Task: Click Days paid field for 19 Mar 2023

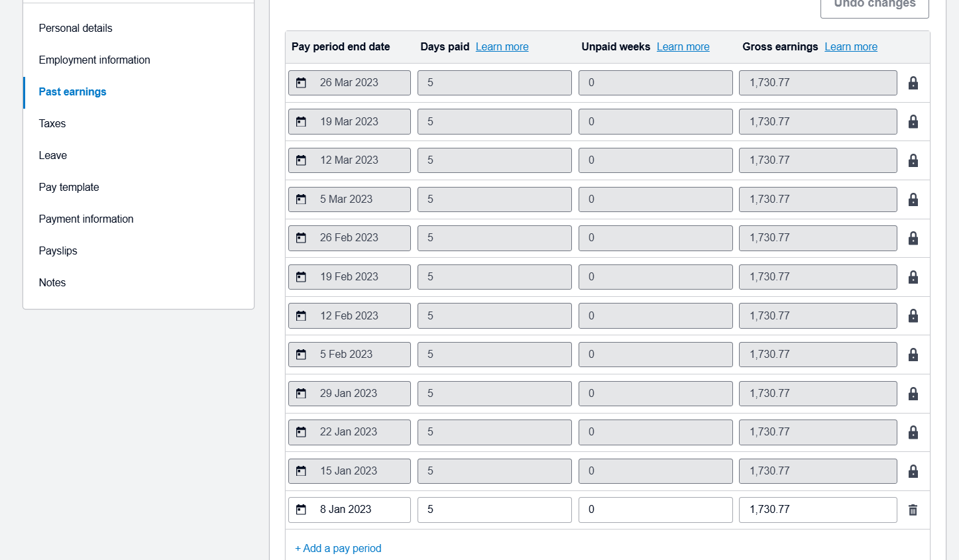Action: point(494,122)
